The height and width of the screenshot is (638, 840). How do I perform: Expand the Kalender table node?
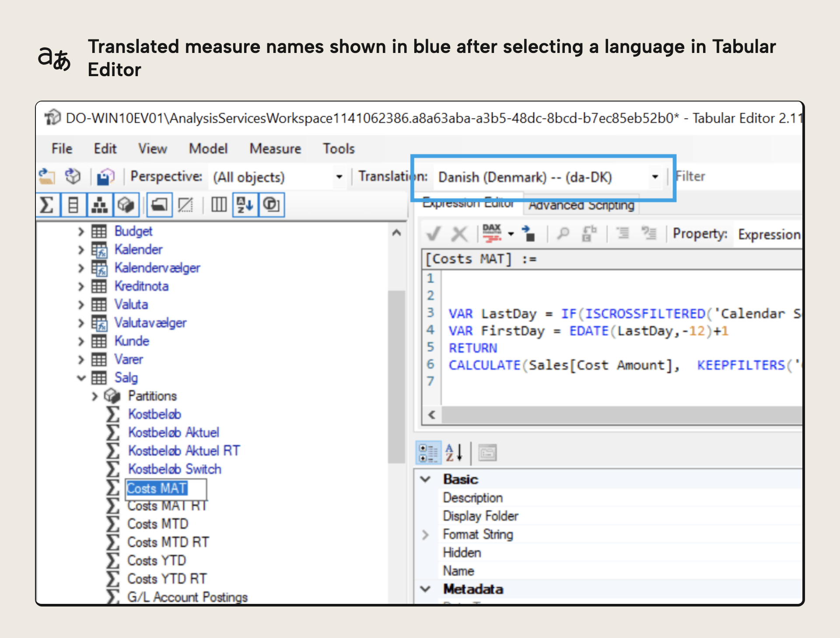coord(80,250)
